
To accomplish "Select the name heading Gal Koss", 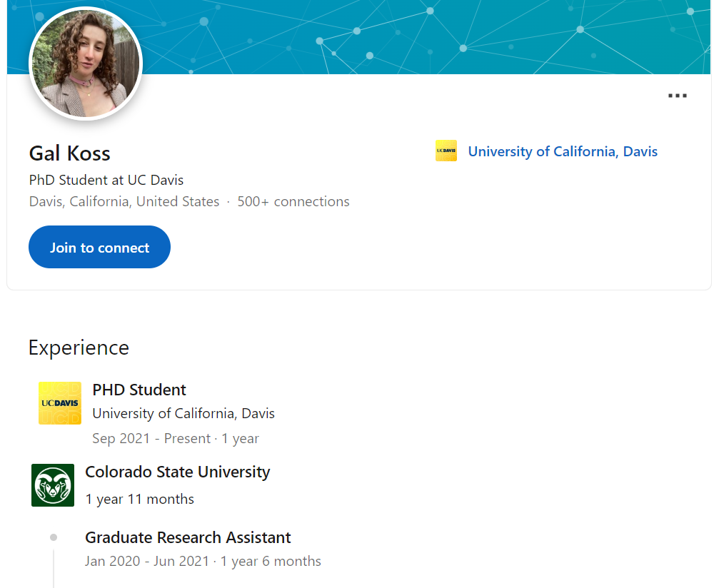I will (x=70, y=153).
